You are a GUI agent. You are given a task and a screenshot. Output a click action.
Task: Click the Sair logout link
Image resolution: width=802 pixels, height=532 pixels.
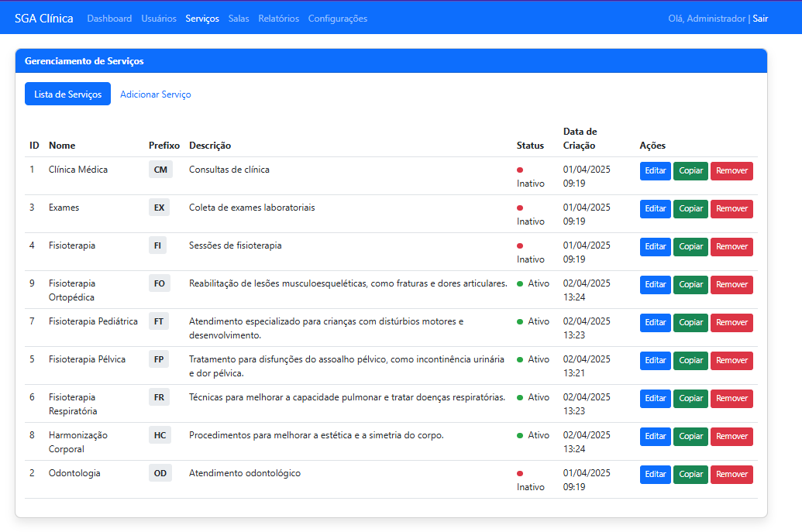[x=760, y=19]
